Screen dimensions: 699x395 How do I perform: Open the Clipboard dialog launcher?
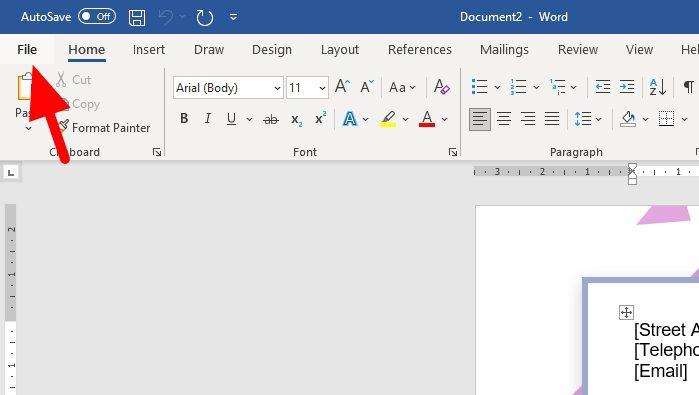click(x=157, y=152)
